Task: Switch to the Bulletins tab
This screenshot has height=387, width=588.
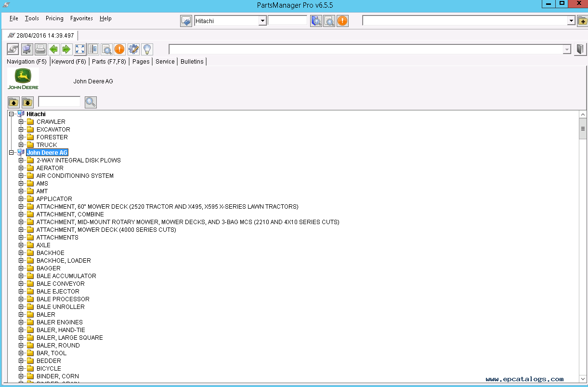Action: pyautogui.click(x=192, y=62)
